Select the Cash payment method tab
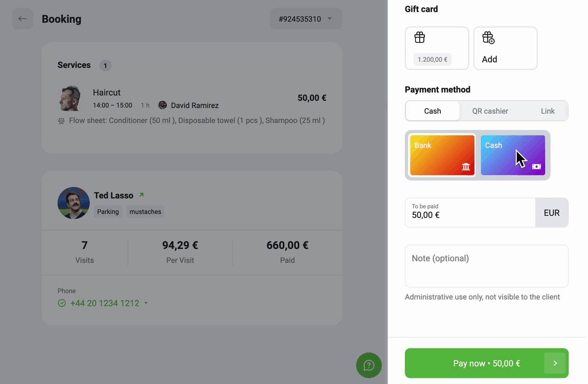Image resolution: width=588 pixels, height=384 pixels. tap(432, 111)
